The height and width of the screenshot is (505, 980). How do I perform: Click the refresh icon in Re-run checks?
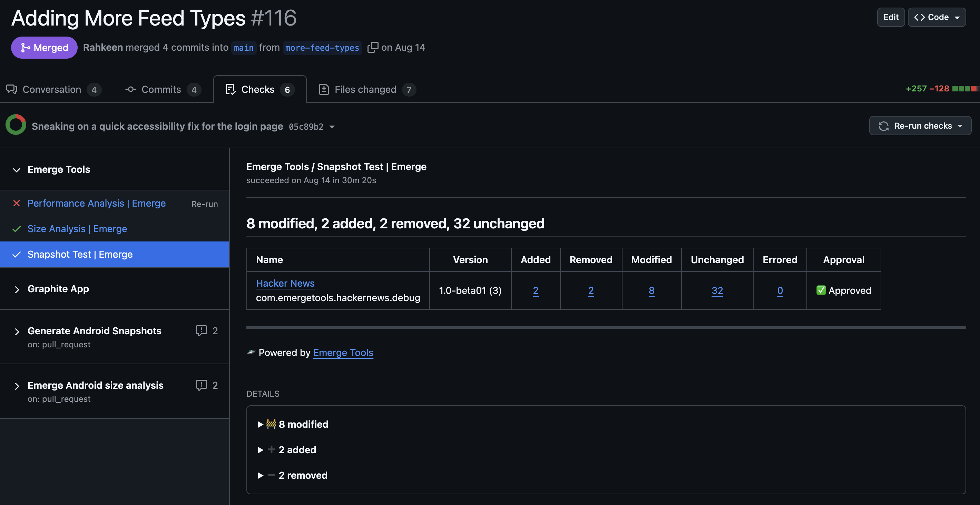883,126
